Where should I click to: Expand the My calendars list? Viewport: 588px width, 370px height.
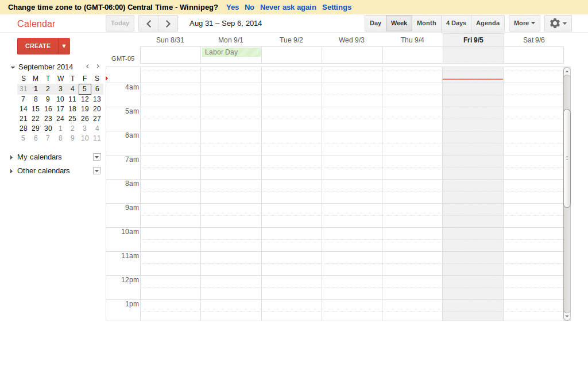coord(10,157)
